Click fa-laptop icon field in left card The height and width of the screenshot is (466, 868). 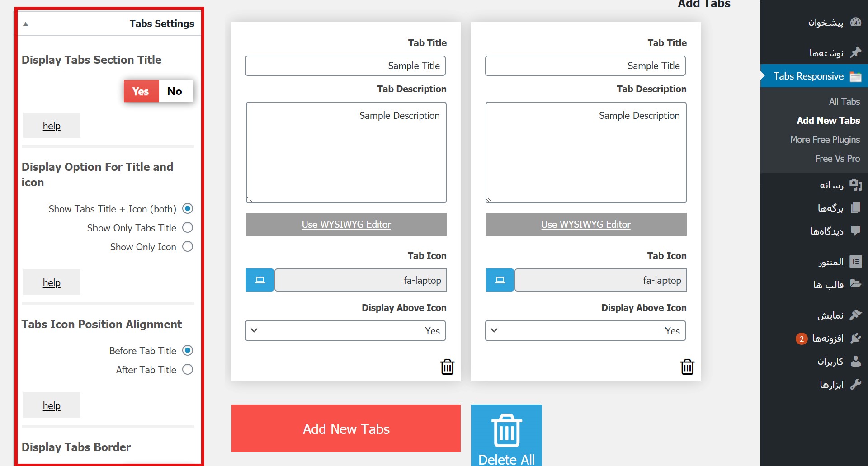[x=361, y=280]
